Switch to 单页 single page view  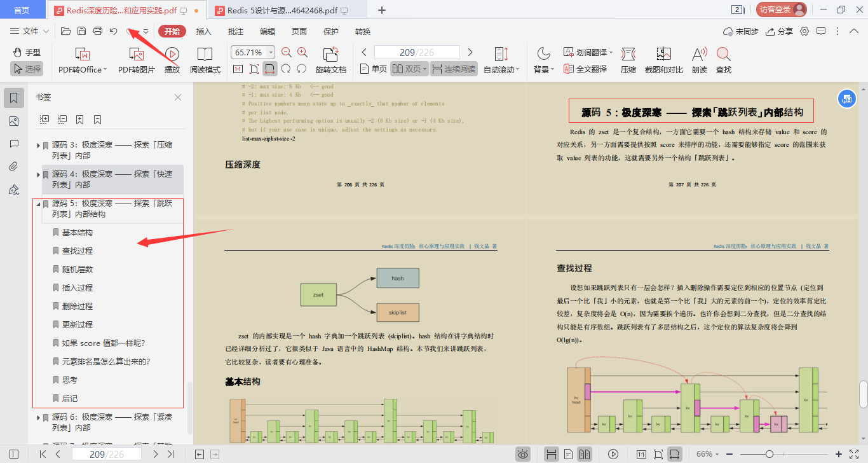click(373, 69)
